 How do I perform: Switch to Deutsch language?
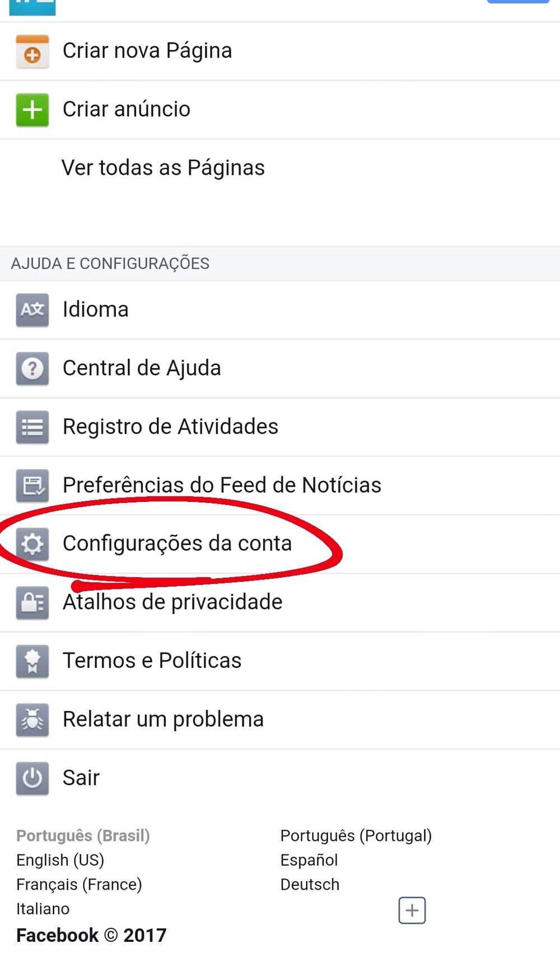tap(310, 885)
